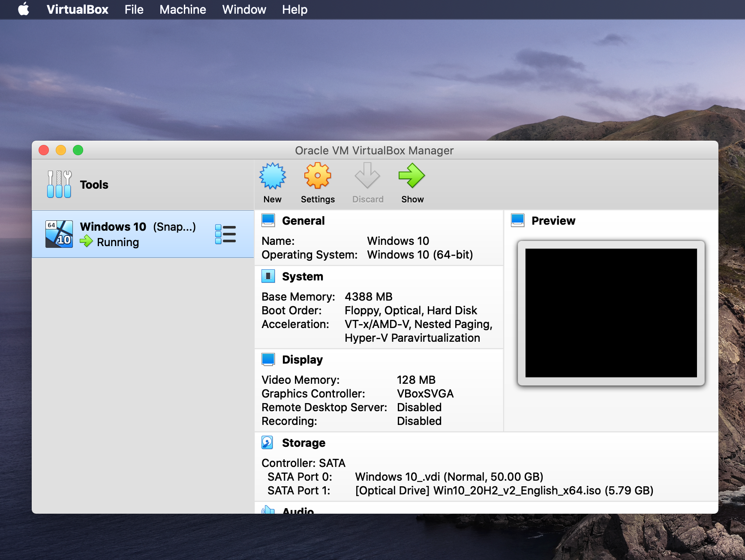
Task: Close the VirtualBox Manager with the red button
Action: (44, 150)
